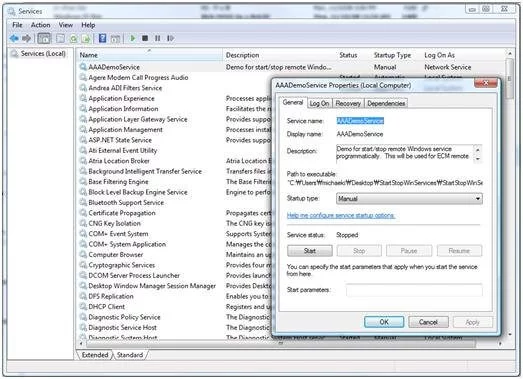The height and width of the screenshot is (379, 523).
Task: Select the Application Layer Gateway Service
Action: [138, 119]
